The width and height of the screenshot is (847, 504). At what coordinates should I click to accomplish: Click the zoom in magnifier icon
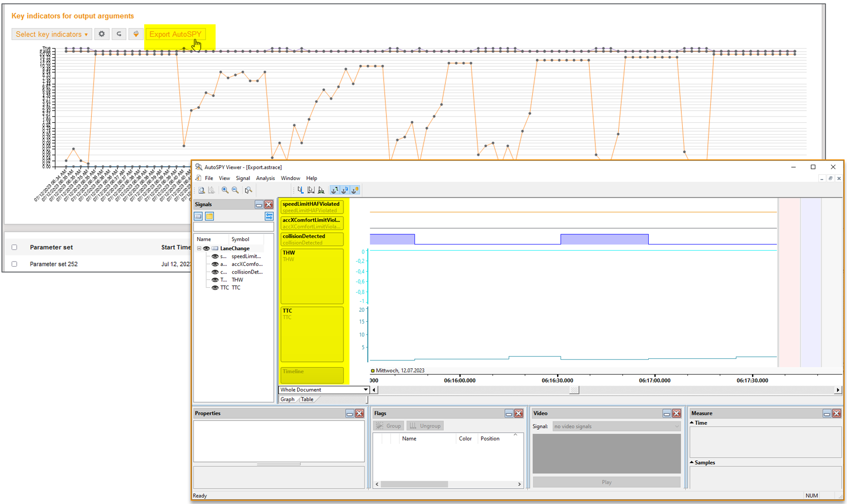coord(225,190)
